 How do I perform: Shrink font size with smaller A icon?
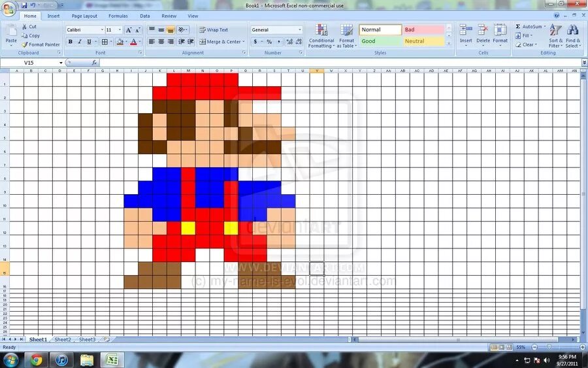point(138,29)
